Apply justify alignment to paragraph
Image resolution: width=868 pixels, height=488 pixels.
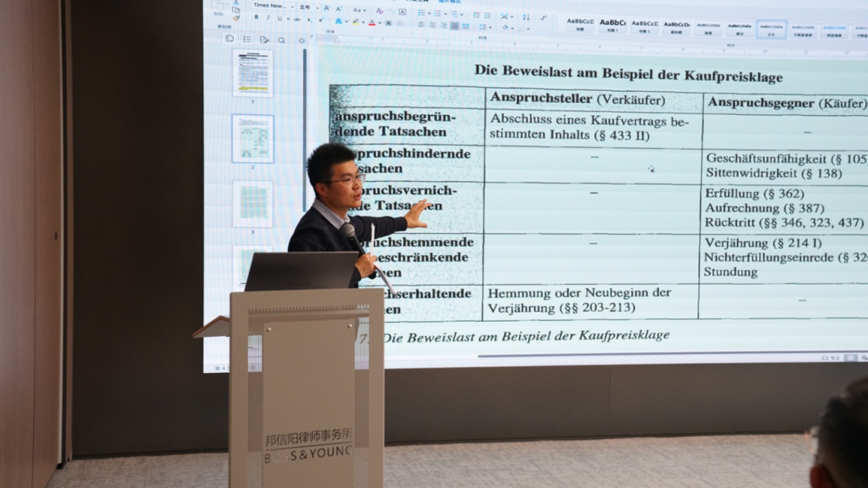pos(454,26)
